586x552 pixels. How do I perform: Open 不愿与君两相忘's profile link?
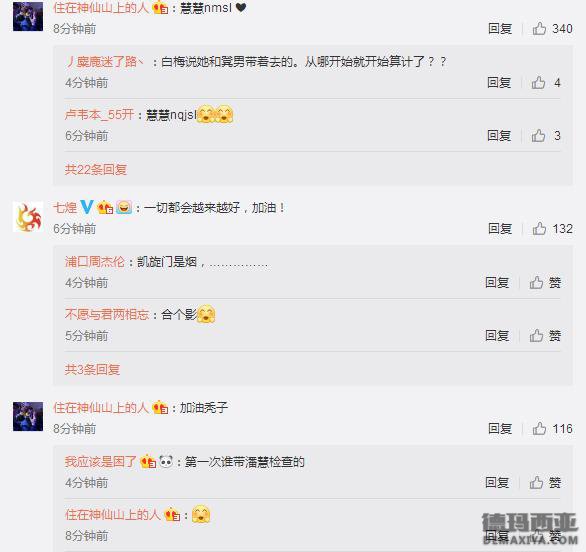click(x=107, y=315)
